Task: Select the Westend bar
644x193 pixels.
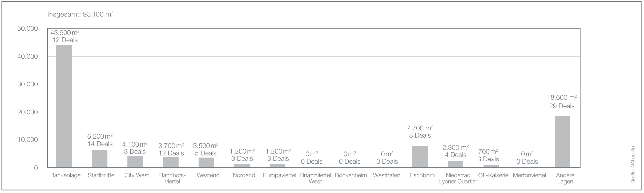Action: coord(206,163)
